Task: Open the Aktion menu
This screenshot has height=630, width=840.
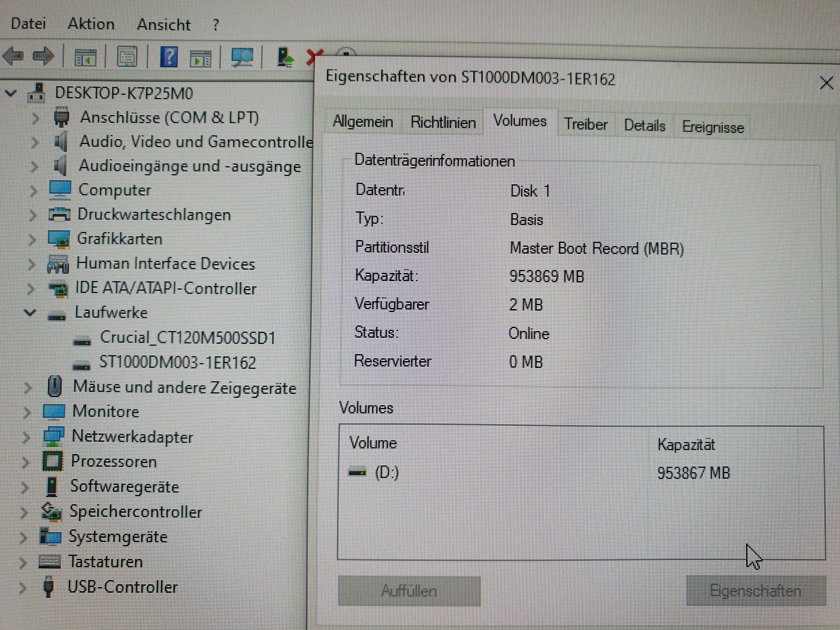Action: [91, 24]
